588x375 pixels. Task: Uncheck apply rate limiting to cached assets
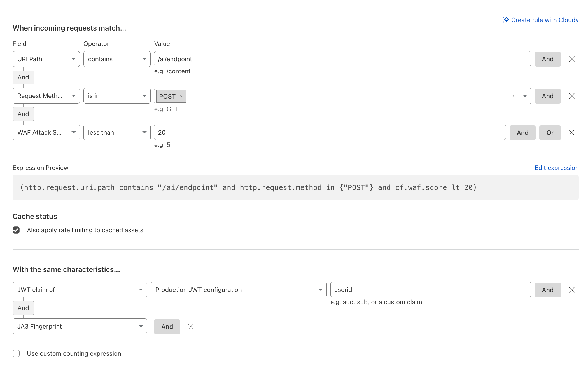(x=16, y=230)
